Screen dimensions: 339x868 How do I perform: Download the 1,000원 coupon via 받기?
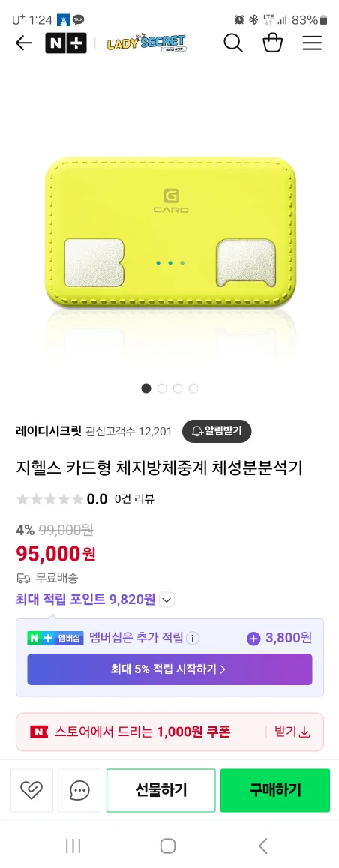[x=292, y=732]
